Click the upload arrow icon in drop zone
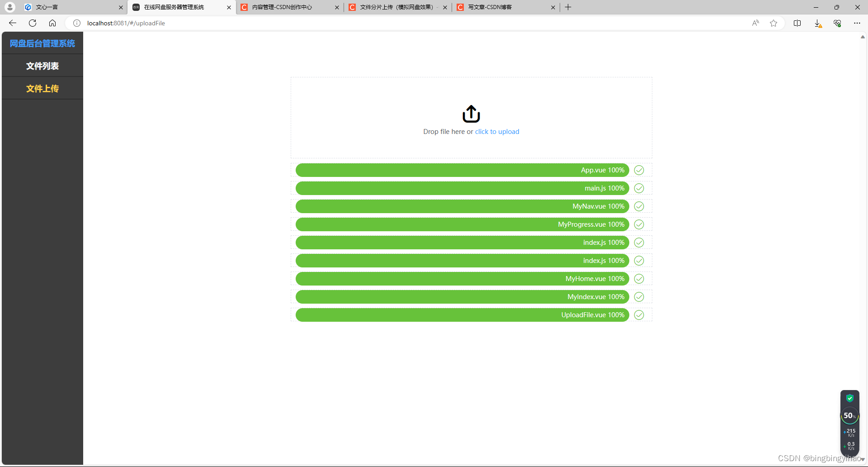The image size is (868, 467). [471, 114]
